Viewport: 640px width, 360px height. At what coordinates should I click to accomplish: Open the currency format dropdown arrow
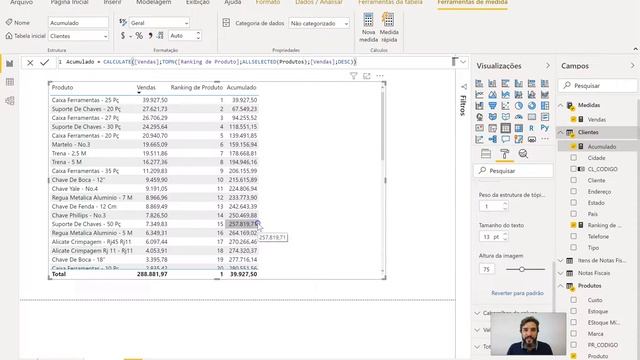[x=131, y=36]
